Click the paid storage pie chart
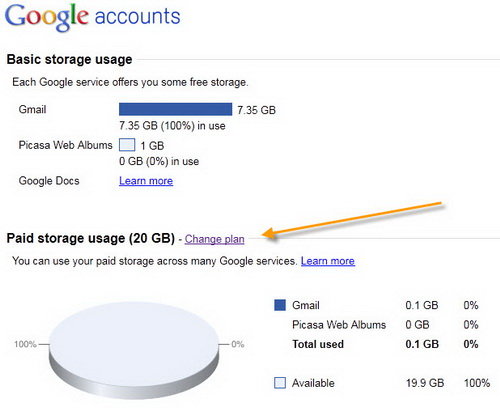The width and height of the screenshot is (500, 412). coord(134,350)
